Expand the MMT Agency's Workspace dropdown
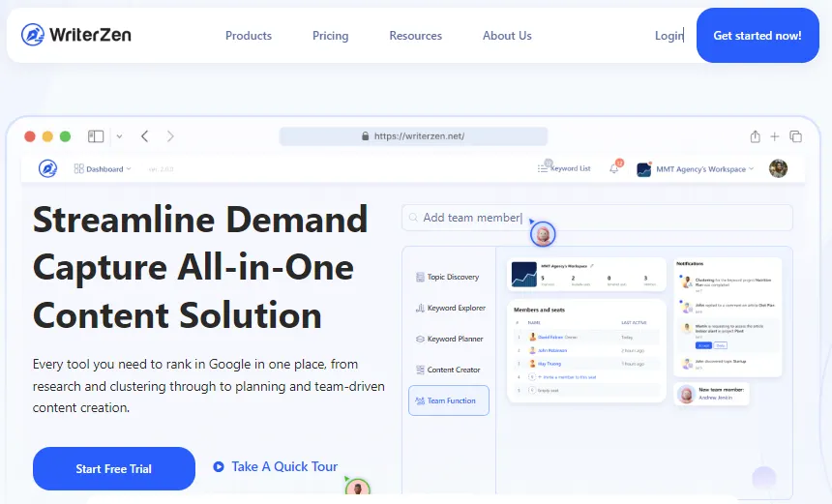Screen dimensions: 832x504 coord(704,168)
